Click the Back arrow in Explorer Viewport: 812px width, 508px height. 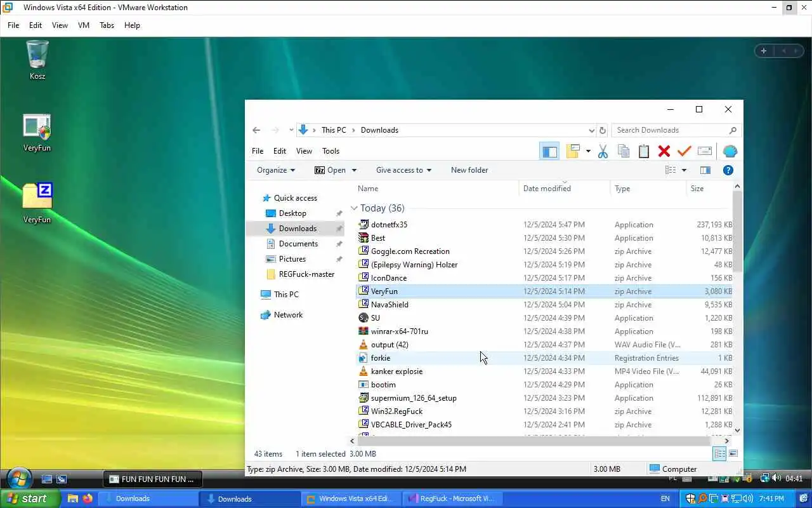256,130
